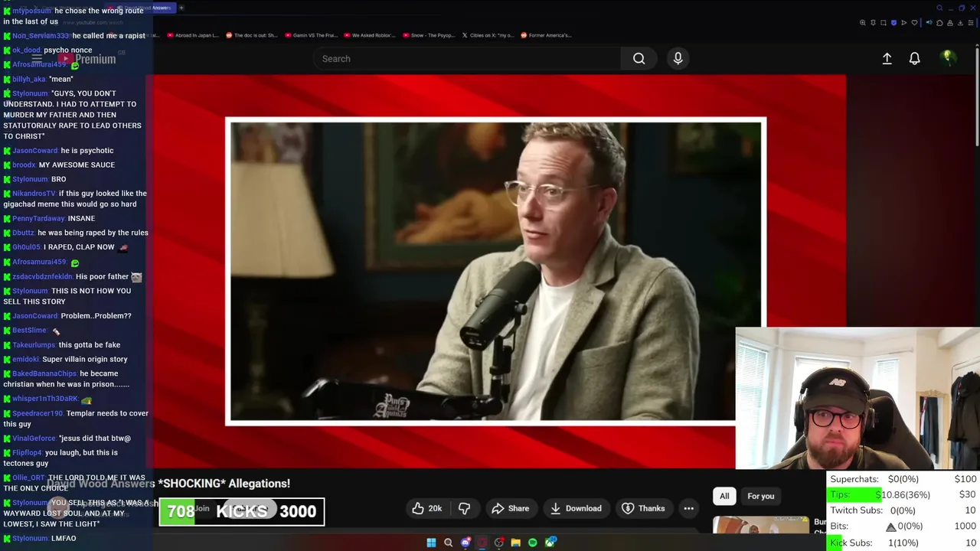Click the browser shield ad-blocker icon
Viewport: 980px width, 551px height.
893,23
